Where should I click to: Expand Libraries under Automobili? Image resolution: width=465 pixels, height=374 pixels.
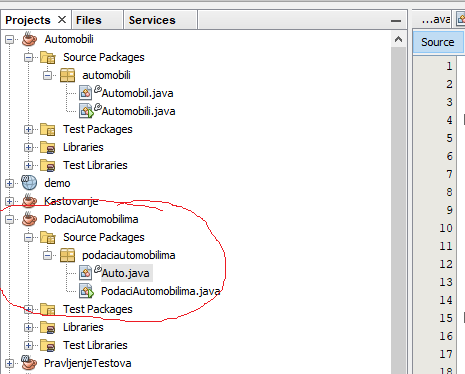[29, 147]
